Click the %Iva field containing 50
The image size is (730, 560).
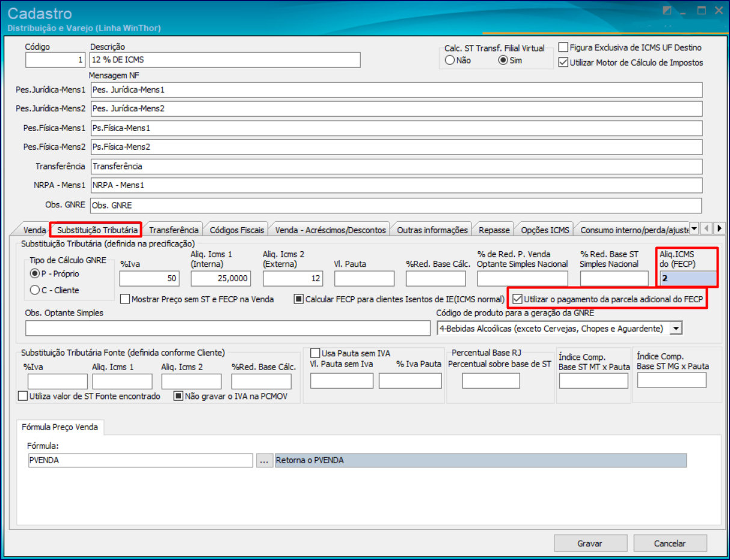(x=150, y=279)
